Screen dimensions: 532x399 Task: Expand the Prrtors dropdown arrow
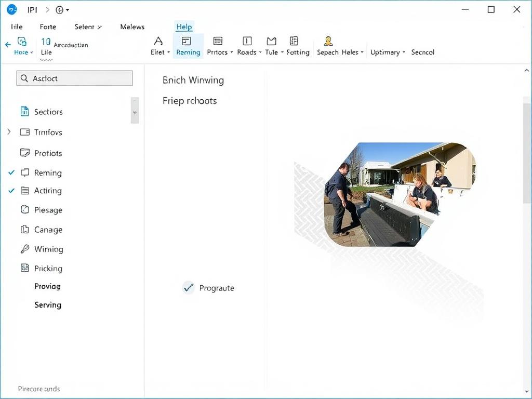click(232, 52)
